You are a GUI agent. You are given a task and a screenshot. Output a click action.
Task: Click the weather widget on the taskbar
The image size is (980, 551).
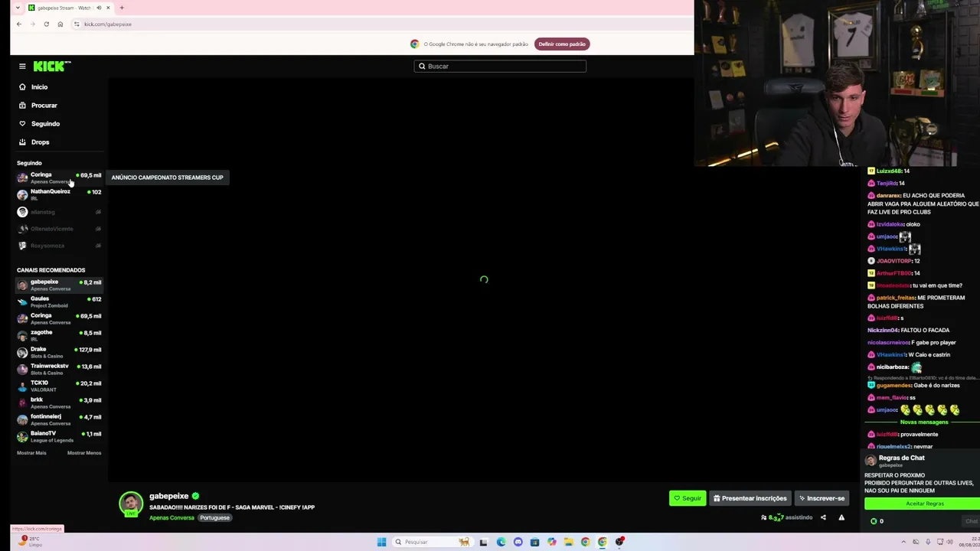(31, 541)
